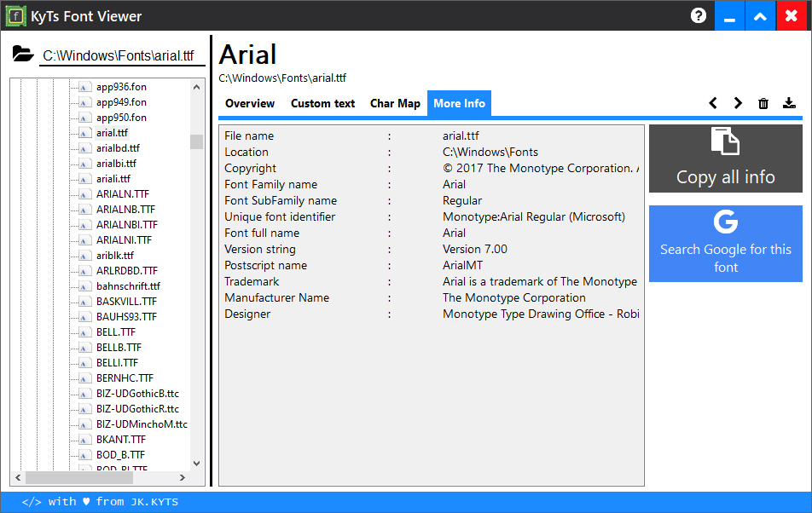Minimize the KyTs Font Viewer window
Image resolution: width=812 pixels, height=513 pixels.
[729, 15]
